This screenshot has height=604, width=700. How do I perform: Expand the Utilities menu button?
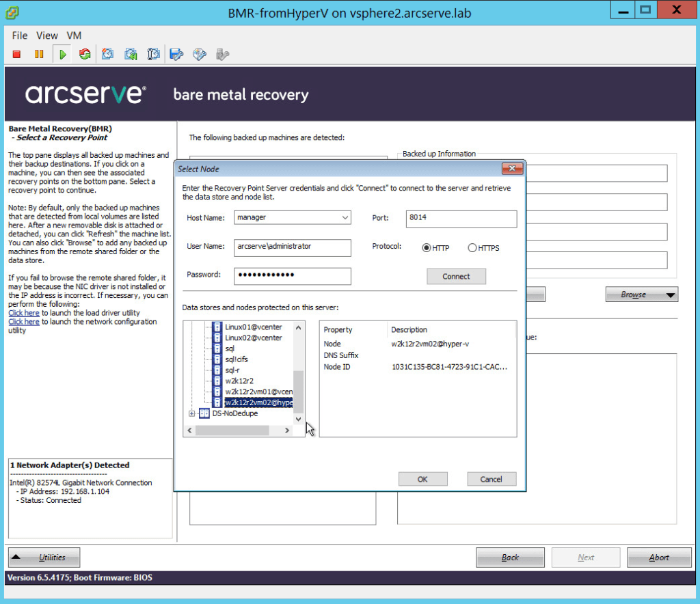tap(44, 557)
